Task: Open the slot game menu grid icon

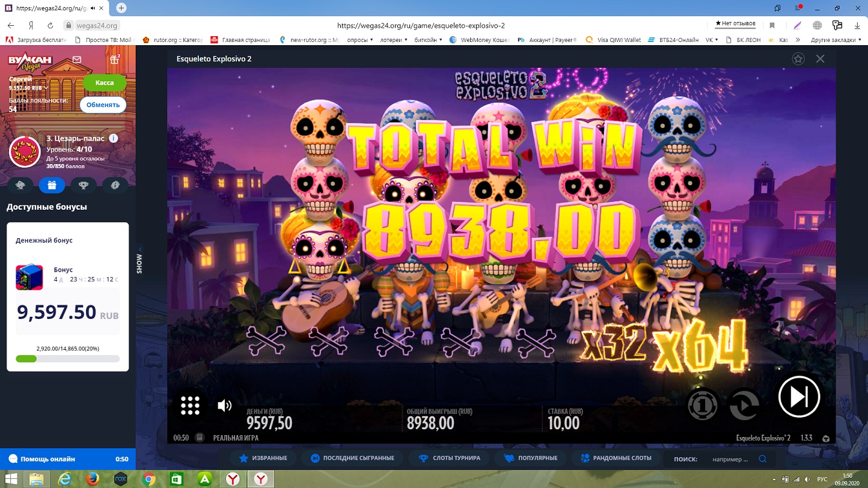Action: pos(190,405)
